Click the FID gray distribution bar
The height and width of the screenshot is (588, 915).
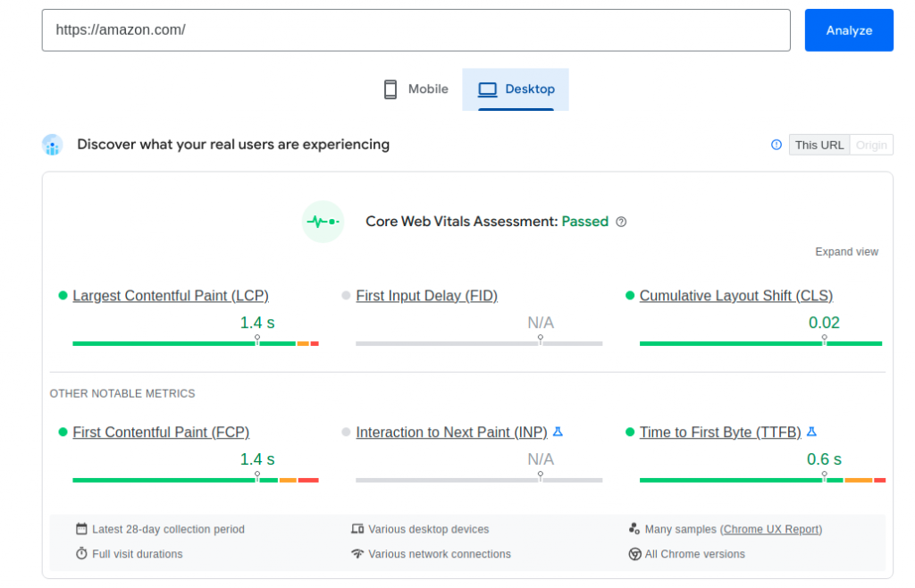(479, 343)
